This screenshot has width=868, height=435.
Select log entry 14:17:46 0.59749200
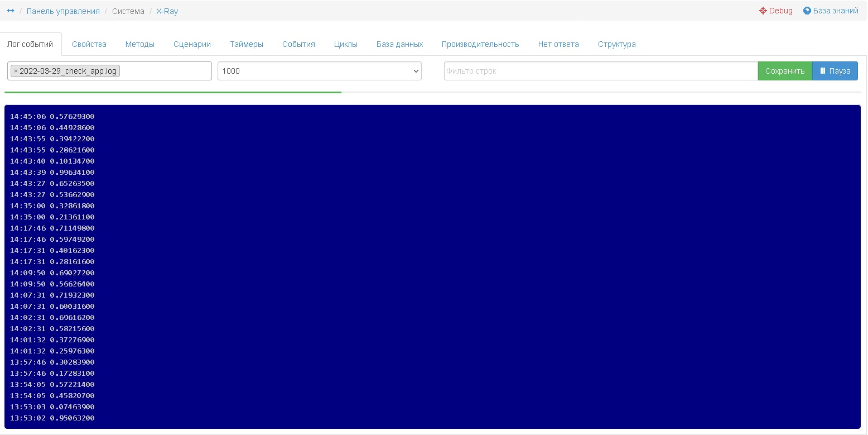[52, 240]
